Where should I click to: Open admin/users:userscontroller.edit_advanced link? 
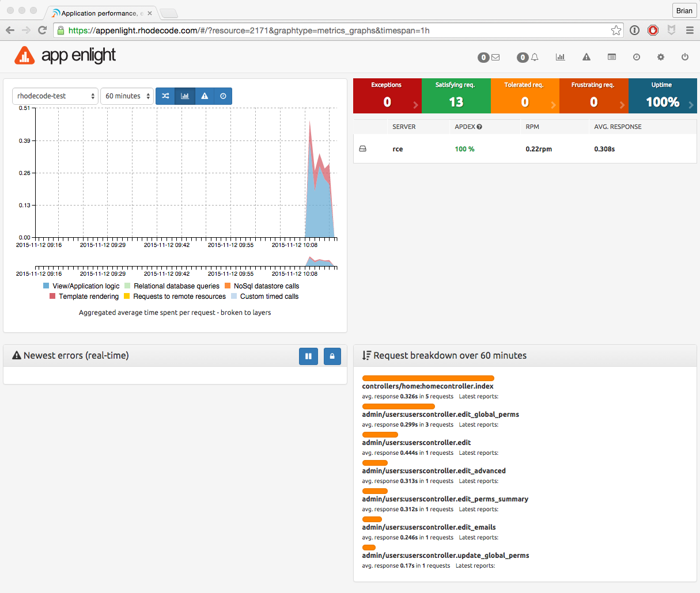pos(433,471)
